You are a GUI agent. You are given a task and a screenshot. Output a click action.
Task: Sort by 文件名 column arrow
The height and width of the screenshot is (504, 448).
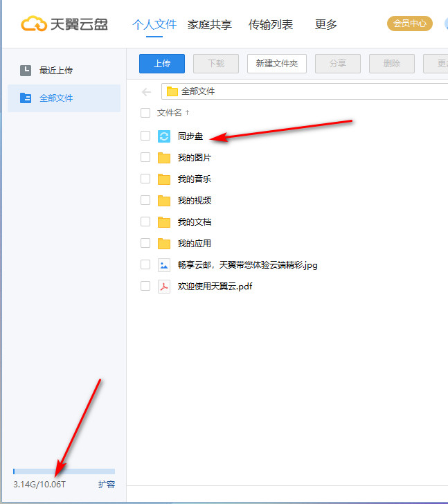[x=188, y=113]
